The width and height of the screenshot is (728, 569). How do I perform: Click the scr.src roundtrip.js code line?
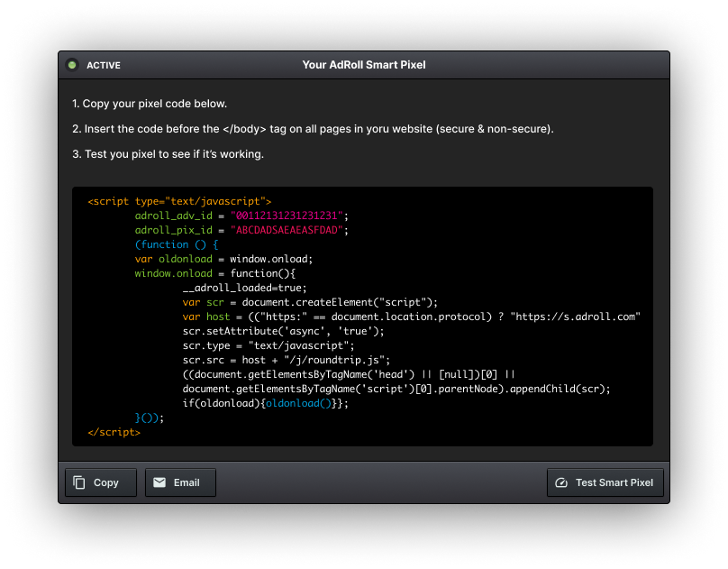coord(286,360)
